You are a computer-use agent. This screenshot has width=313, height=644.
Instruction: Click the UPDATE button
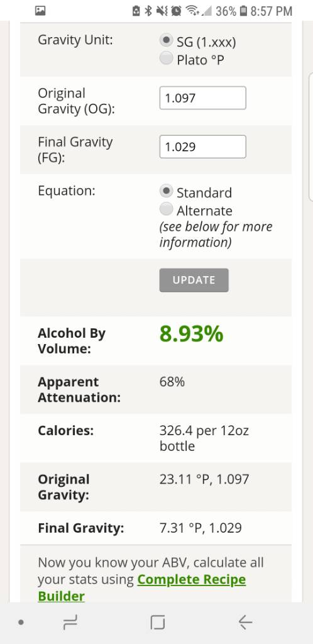pos(194,280)
